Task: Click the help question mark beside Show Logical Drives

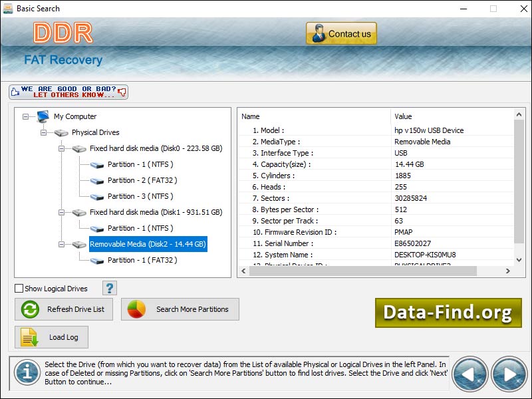Action: (108, 287)
